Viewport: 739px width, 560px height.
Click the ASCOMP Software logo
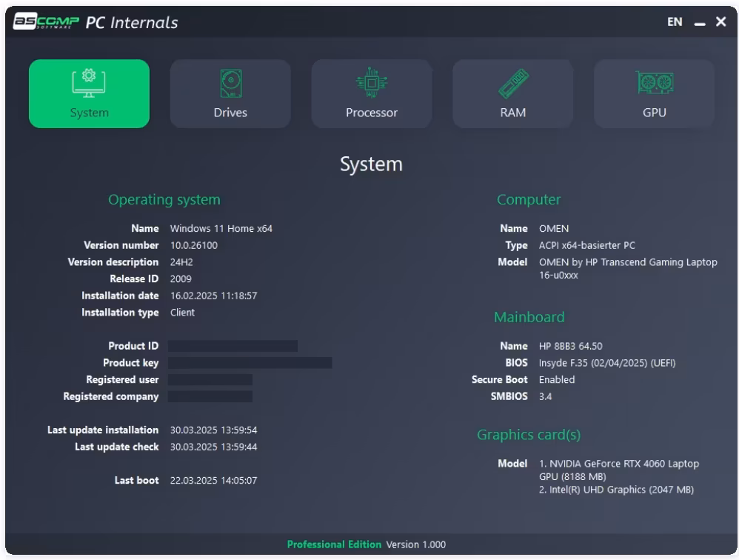coord(46,22)
